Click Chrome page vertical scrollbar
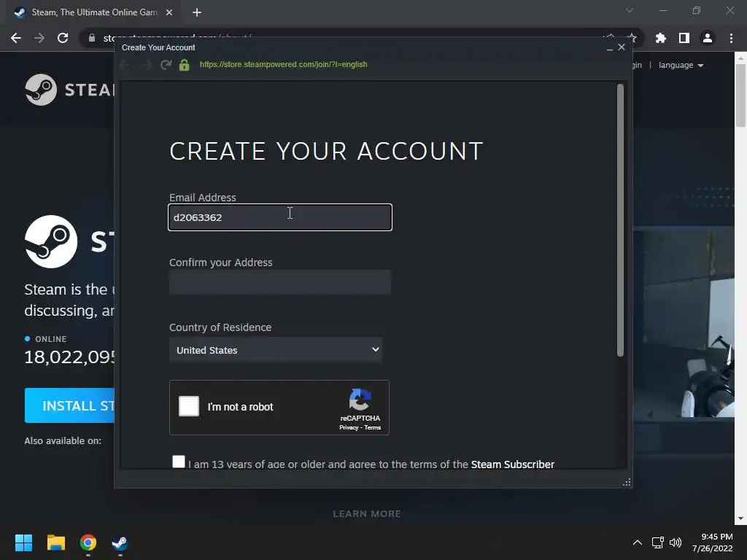The image size is (747, 560). pos(740,96)
